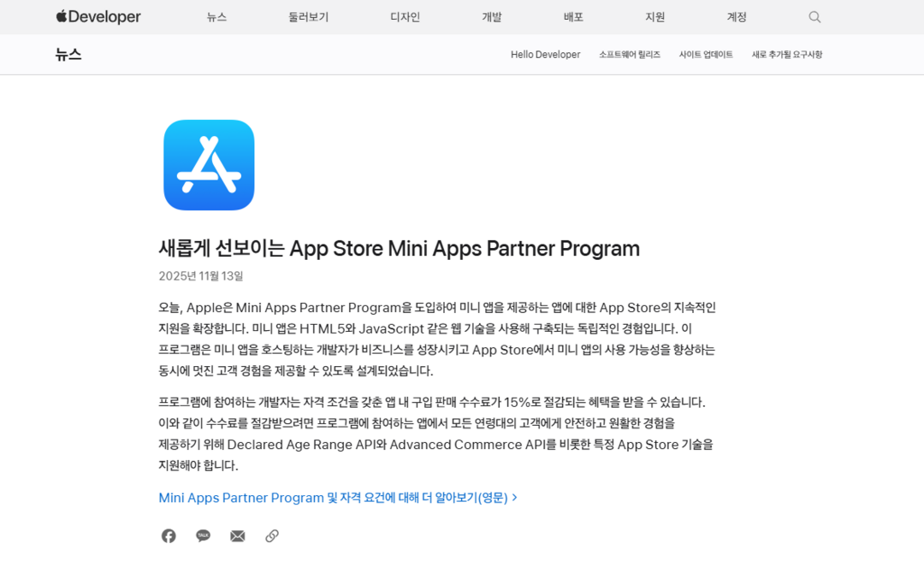Go to the 디자인 menu
Image resolution: width=924 pixels, height=561 pixels.
pyautogui.click(x=405, y=17)
